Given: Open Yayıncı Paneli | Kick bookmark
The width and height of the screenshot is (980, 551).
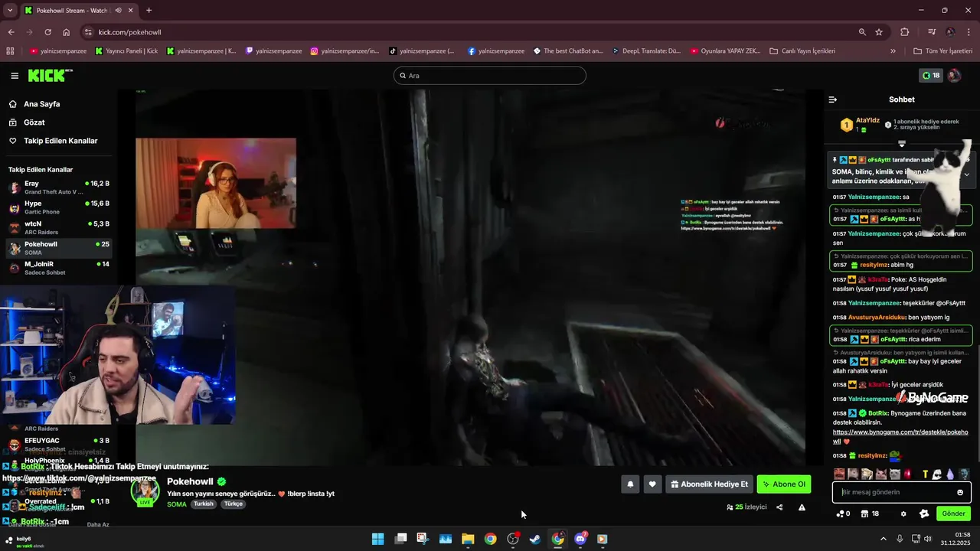Looking at the screenshot, I should tap(127, 51).
